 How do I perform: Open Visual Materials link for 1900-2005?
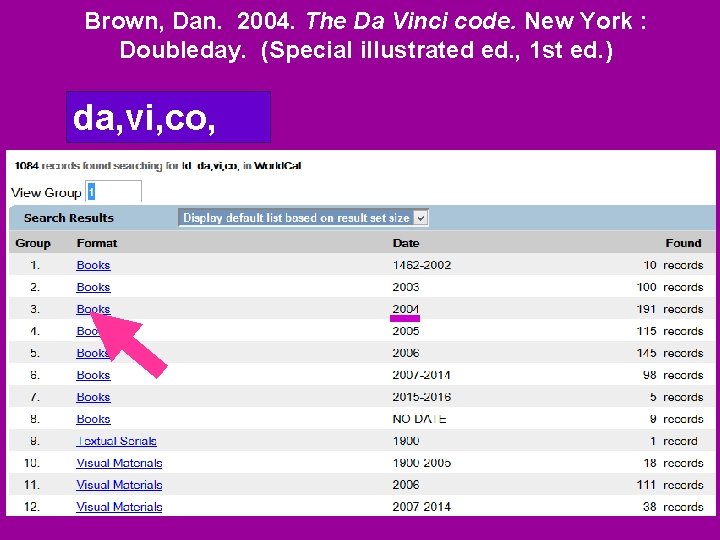(119, 463)
